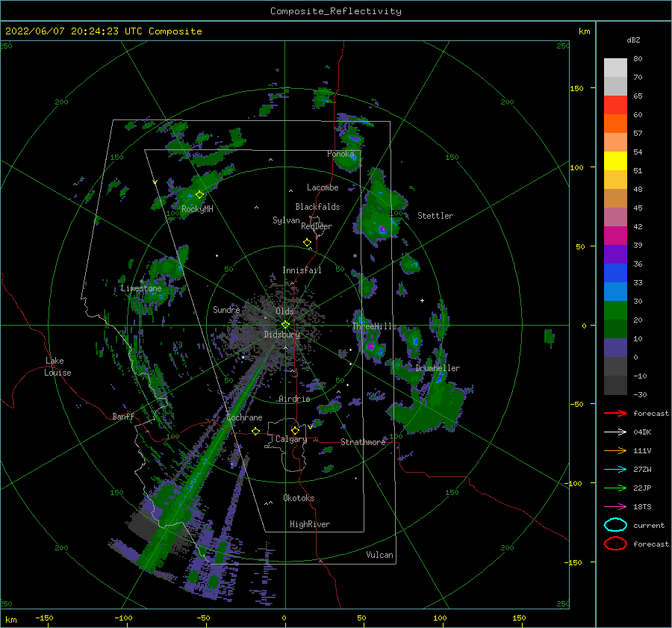Viewport: 672px width, 628px height.
Task: Click the red forecast arrow in the legend
Action: click(615, 413)
